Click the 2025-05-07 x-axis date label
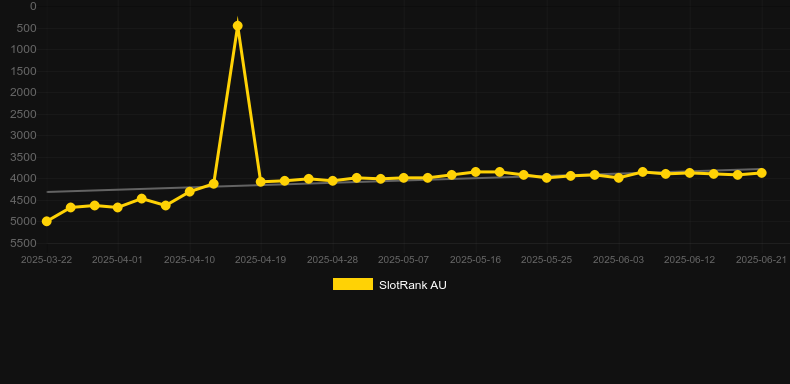 tap(404, 260)
